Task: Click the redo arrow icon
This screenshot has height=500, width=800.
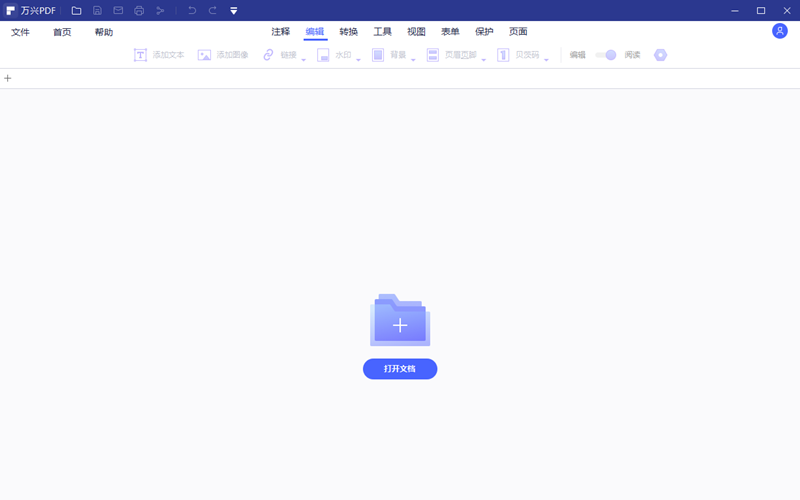Action: pyautogui.click(x=212, y=11)
